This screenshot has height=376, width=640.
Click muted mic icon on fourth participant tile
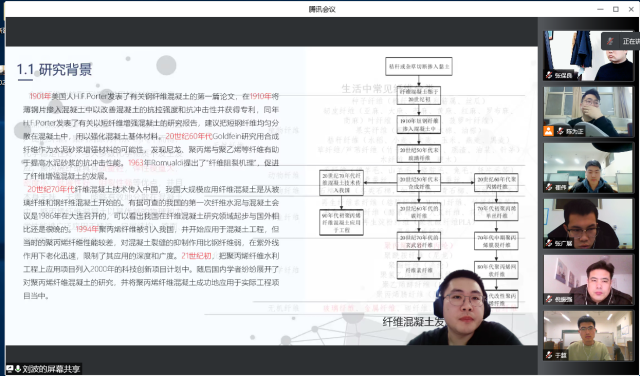pyautogui.click(x=550, y=243)
